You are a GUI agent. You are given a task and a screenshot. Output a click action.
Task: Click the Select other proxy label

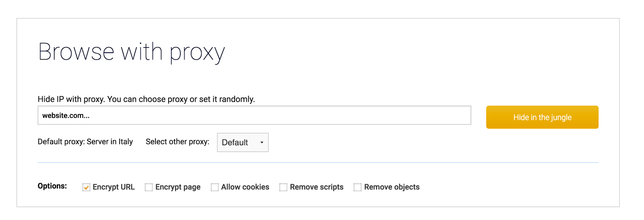(x=178, y=142)
